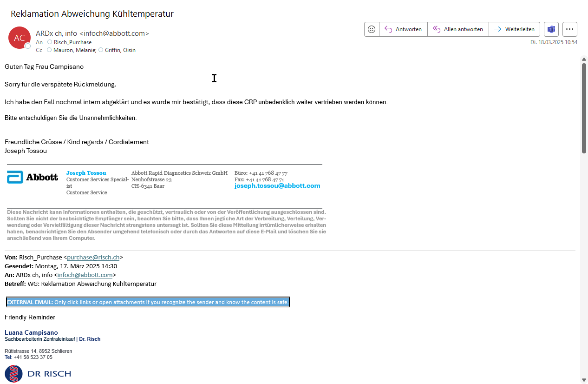This screenshot has width=588, height=384.
Task: Forward the email with Weiterleiten
Action: (514, 29)
